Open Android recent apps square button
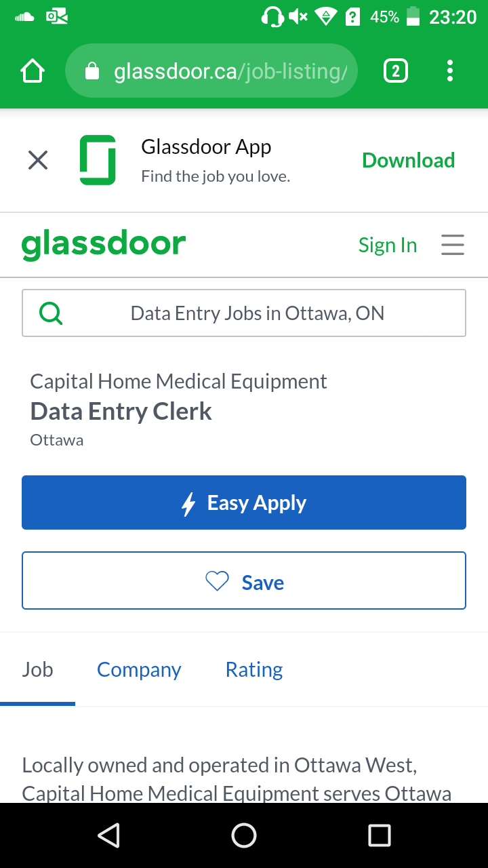This screenshot has width=488, height=868. 380,835
